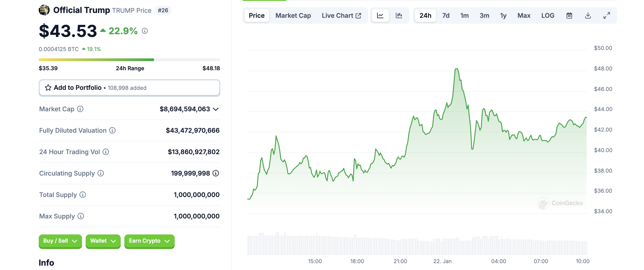Click Add to Portfolio button
644x270 pixels.
(129, 88)
